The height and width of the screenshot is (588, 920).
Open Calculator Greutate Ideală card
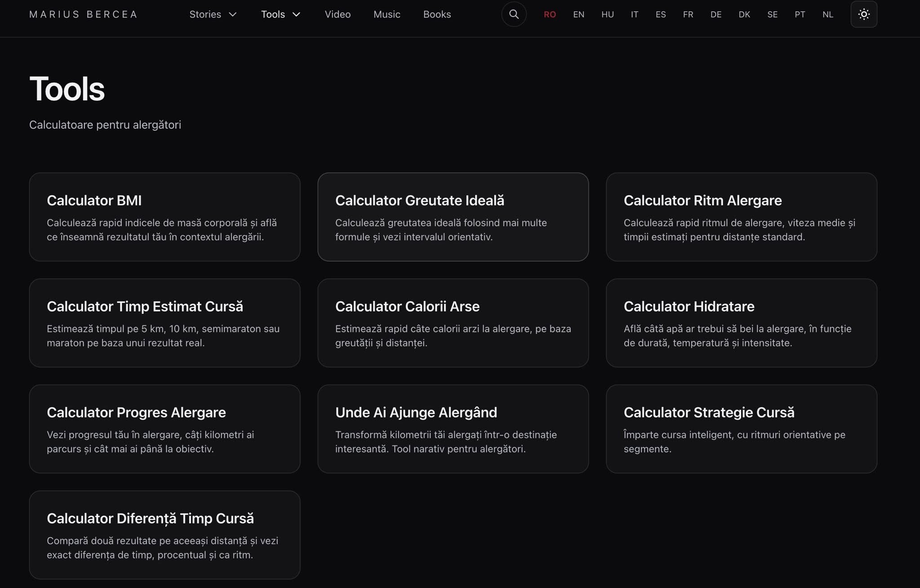click(x=453, y=217)
